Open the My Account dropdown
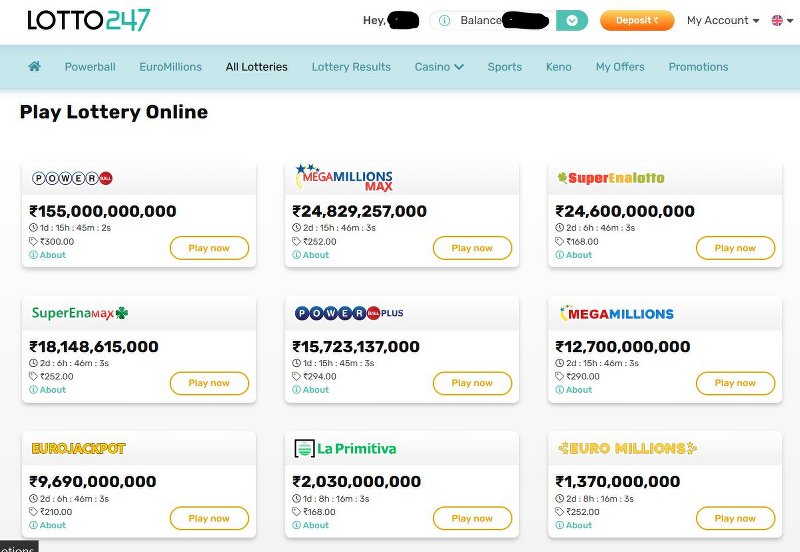The height and width of the screenshot is (552, 800). (723, 20)
